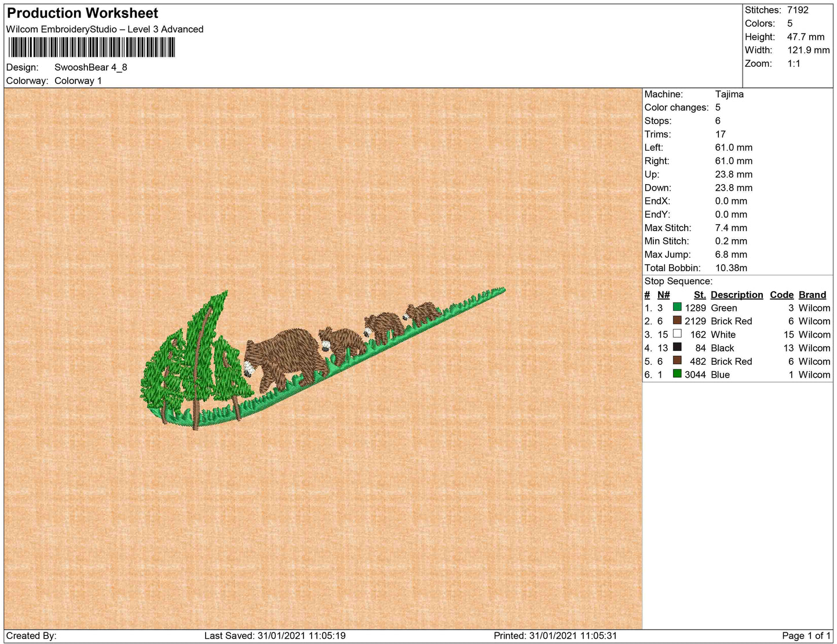Image resolution: width=837 pixels, height=644 pixels.
Task: Click "Brick Red" in the 482 stitch row
Action: tap(732, 361)
